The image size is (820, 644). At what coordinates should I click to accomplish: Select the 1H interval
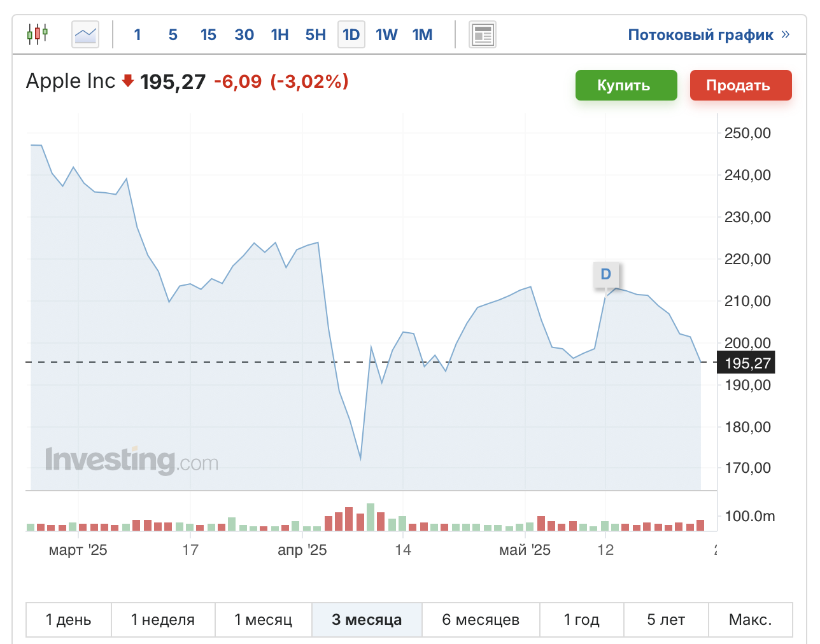[x=279, y=34]
